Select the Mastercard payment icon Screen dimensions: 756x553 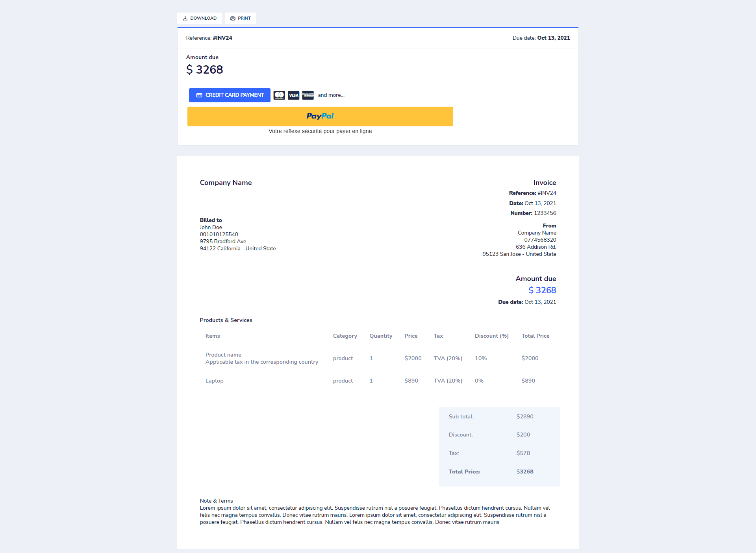(x=279, y=95)
